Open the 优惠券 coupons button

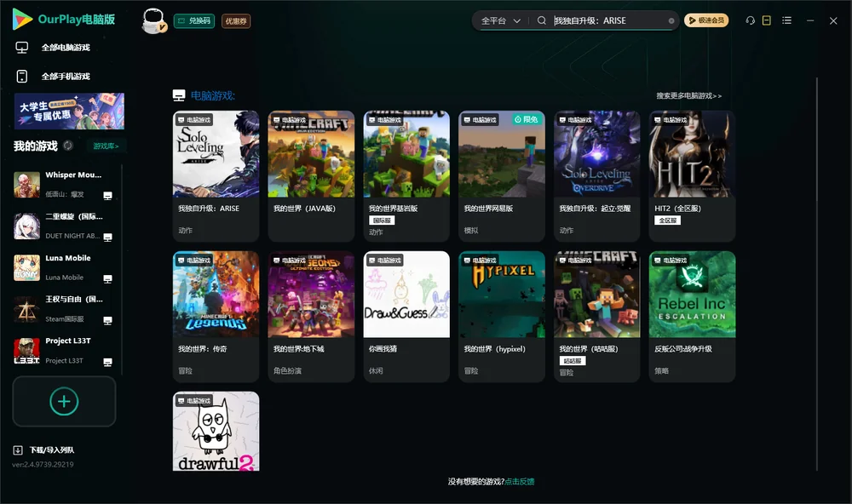point(236,21)
